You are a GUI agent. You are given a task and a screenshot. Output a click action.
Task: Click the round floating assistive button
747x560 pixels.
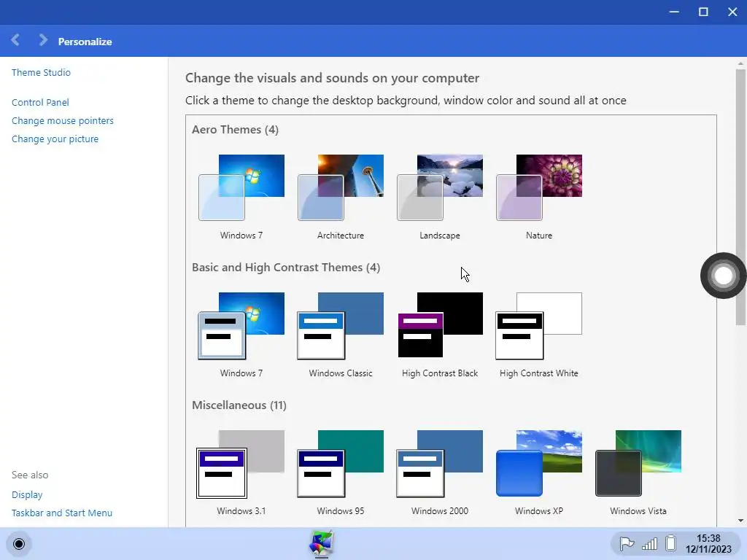coord(723,276)
